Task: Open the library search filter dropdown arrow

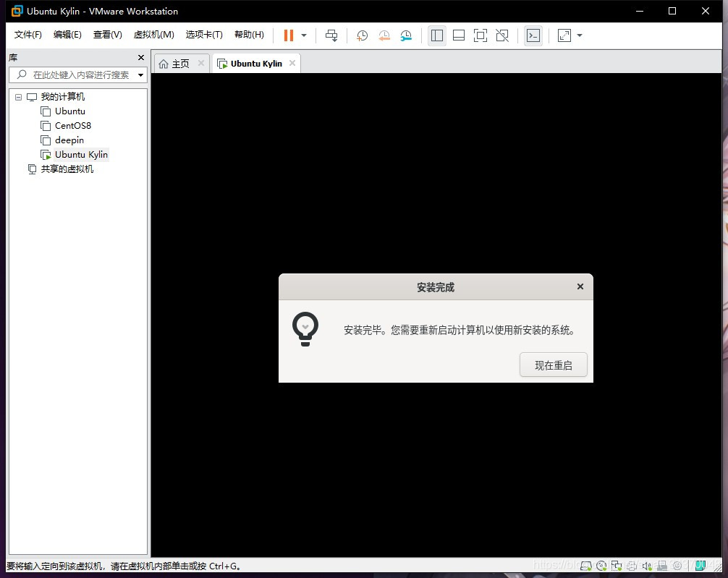Action: [140, 75]
